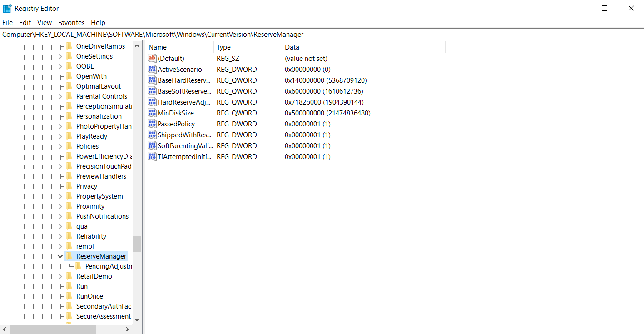Click the registry path address bar
Viewport: 644px width, 334px height.
[x=322, y=34]
